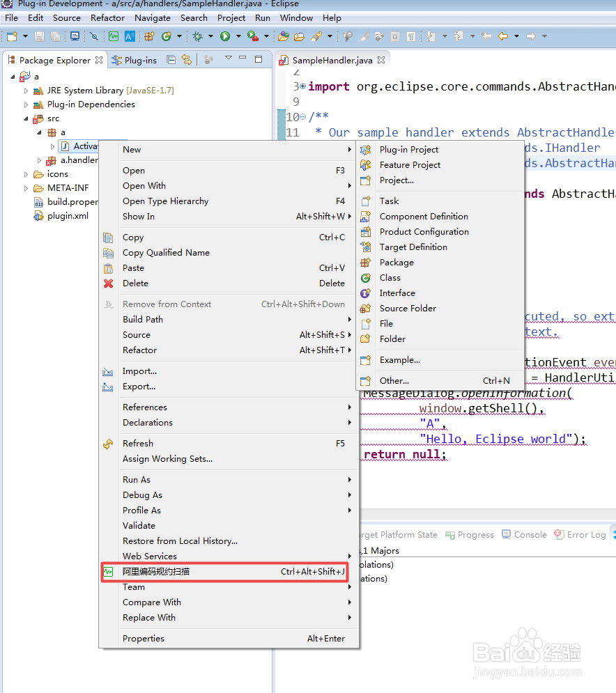Choose Properties in the context menu

coord(228,639)
